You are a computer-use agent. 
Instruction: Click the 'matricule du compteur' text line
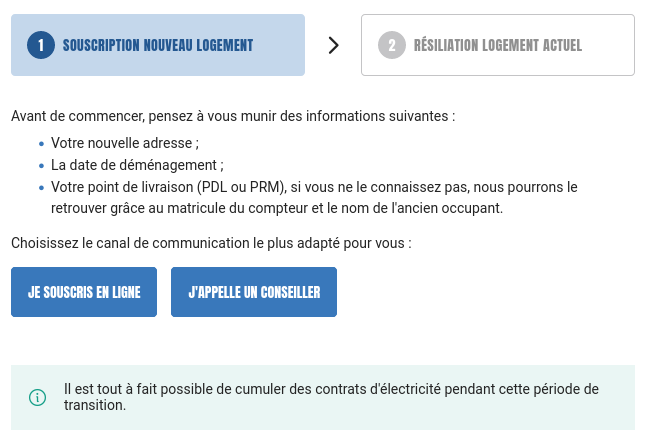point(277,208)
